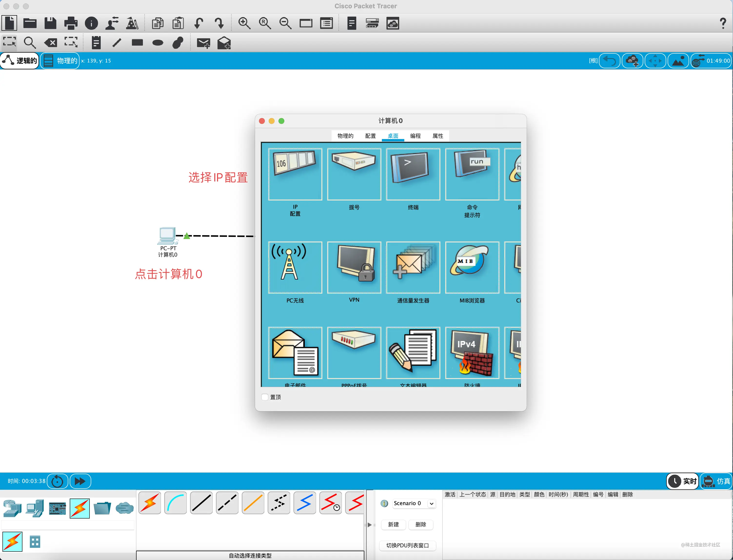Choose the console cable
The width and height of the screenshot is (733, 560).
(x=175, y=503)
